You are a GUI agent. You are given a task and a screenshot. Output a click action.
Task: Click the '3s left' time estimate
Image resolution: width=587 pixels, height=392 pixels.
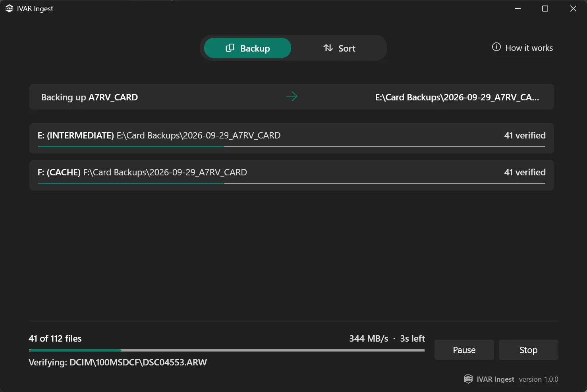(x=412, y=338)
